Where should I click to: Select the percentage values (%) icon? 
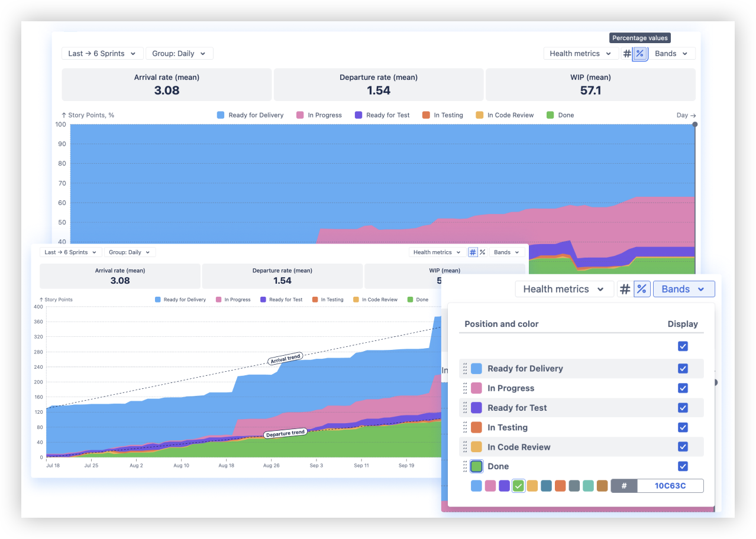[639, 53]
